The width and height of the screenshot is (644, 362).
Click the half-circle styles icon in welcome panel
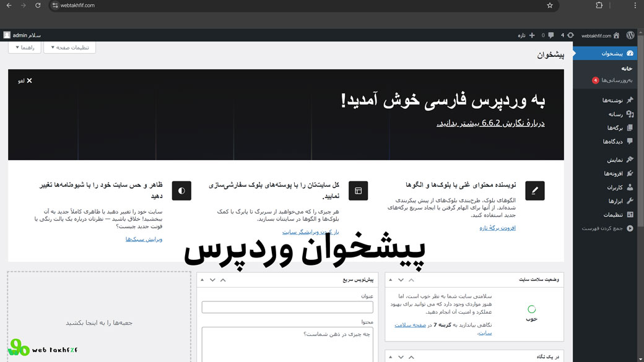tap(181, 191)
